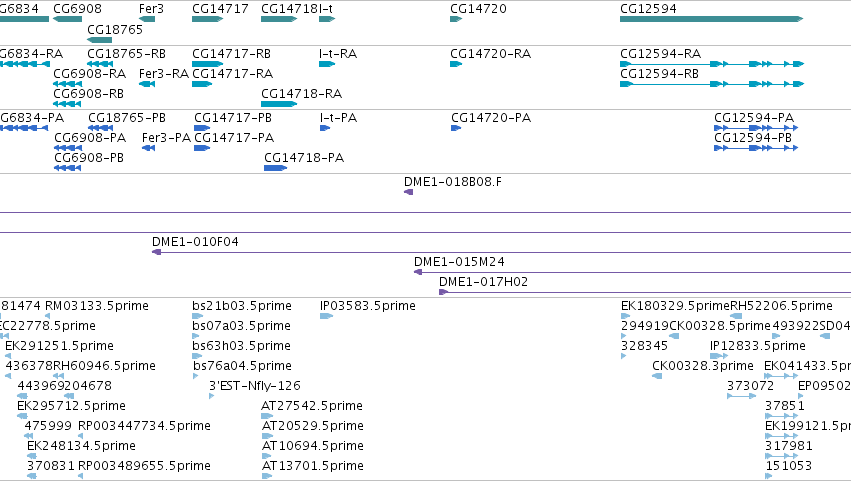Select the 475999 EST feature
This screenshot has height=481, width=851.
click(x=28, y=436)
